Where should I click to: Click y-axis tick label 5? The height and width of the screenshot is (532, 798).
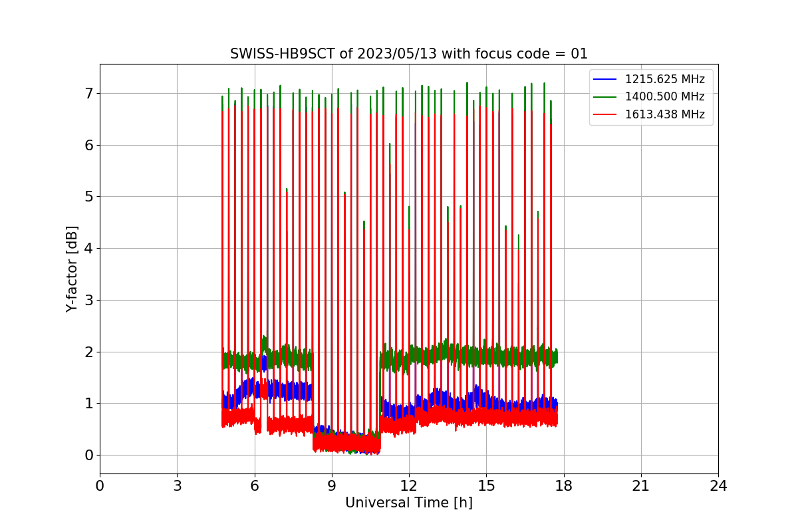[x=88, y=197]
